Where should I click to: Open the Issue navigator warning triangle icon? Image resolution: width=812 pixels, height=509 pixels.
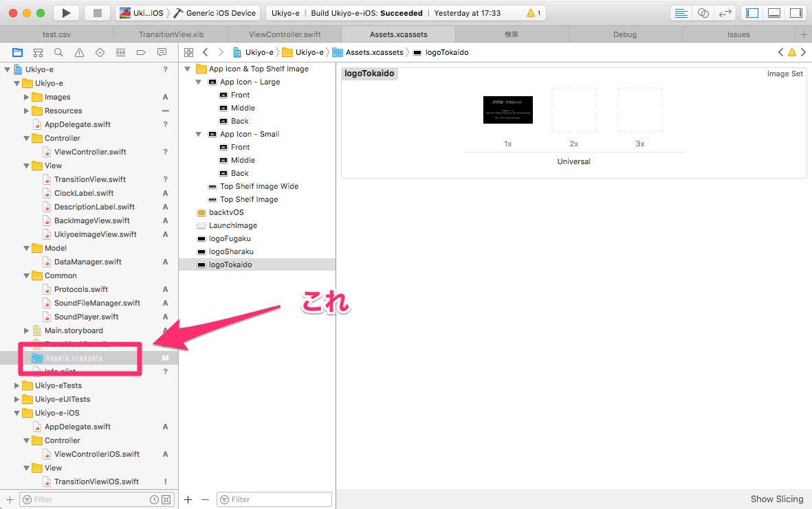point(79,52)
